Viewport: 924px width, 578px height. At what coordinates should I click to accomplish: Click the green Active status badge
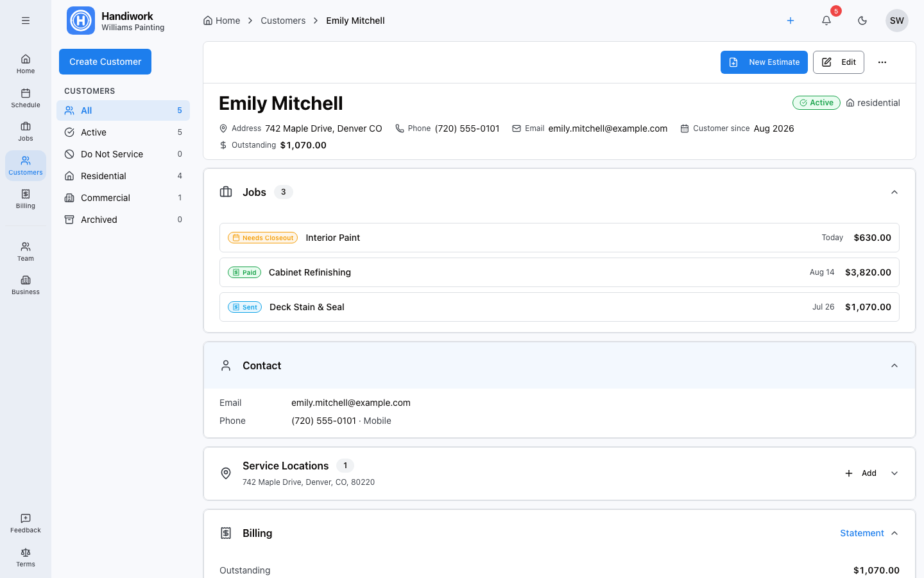click(816, 103)
